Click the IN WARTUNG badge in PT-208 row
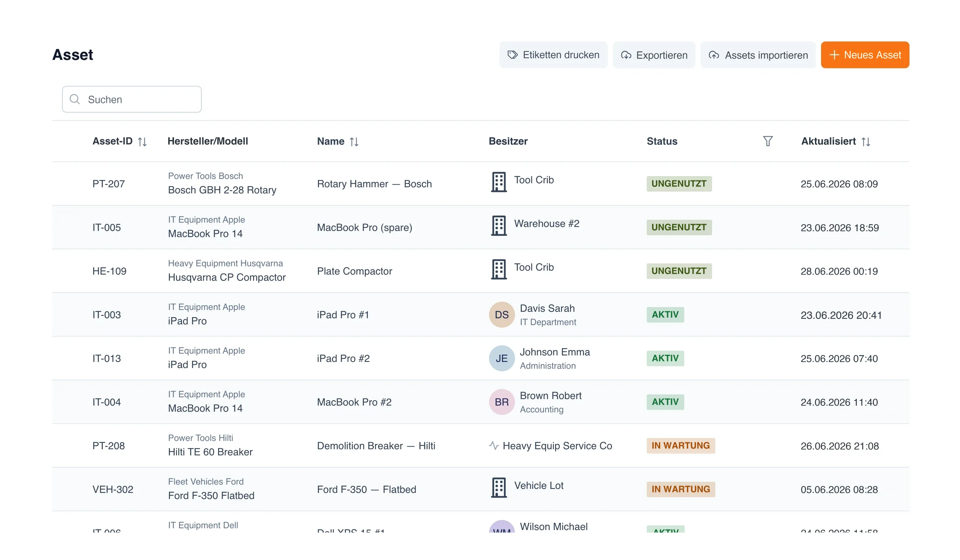Image resolution: width=960 pixels, height=560 pixels. coord(680,445)
